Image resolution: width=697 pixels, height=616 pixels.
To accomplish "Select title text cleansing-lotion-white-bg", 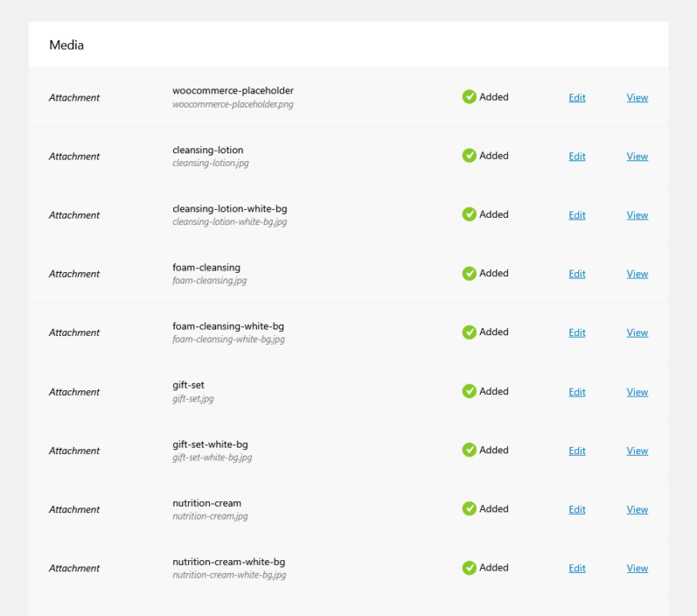I will click(229, 208).
